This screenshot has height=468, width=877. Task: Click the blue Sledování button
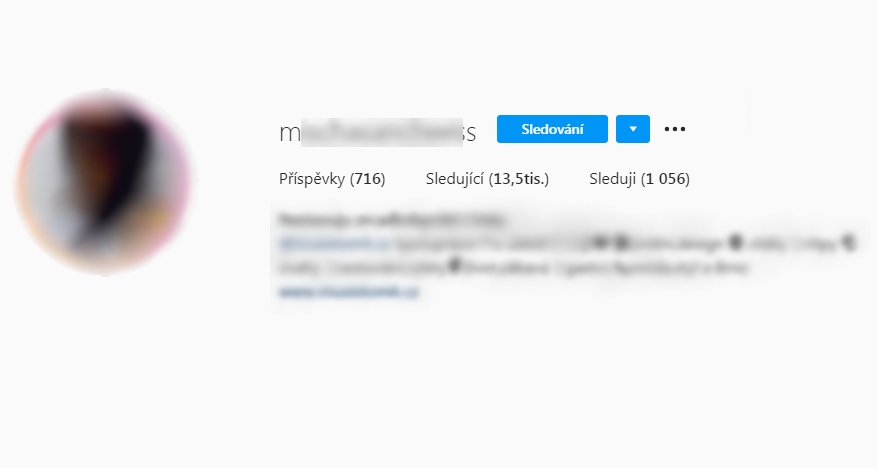[552, 129]
